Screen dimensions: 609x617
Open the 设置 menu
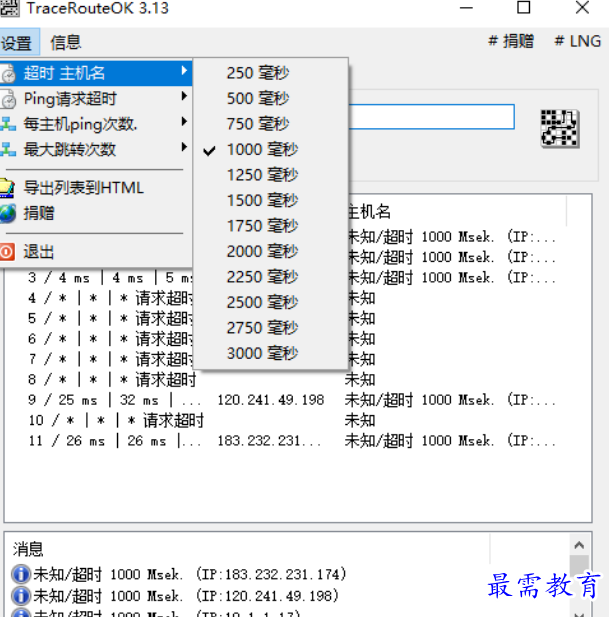pyautogui.click(x=18, y=42)
